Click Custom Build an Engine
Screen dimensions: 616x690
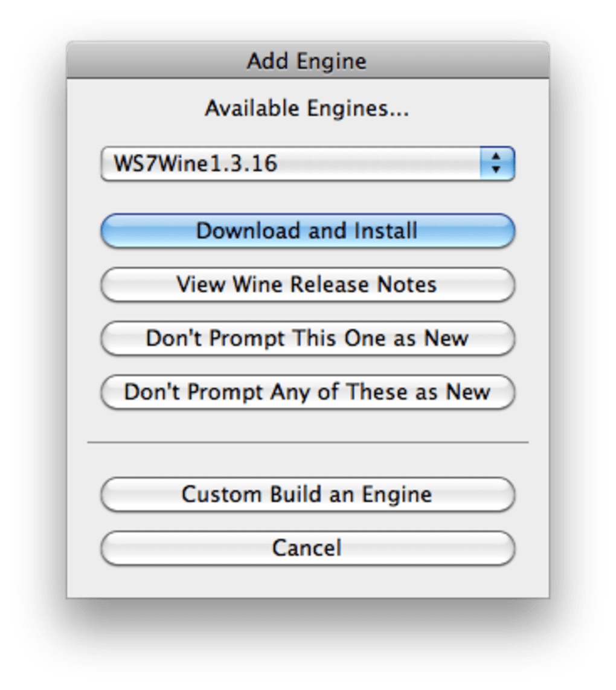pyautogui.click(x=307, y=494)
